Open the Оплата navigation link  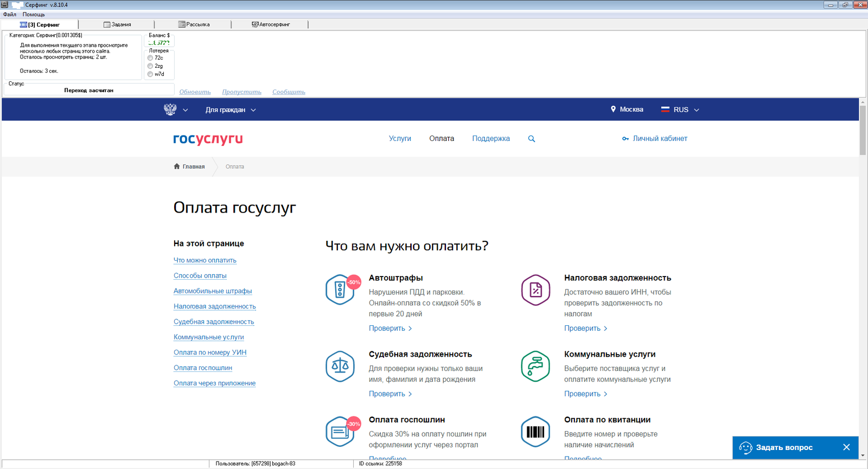tap(442, 139)
